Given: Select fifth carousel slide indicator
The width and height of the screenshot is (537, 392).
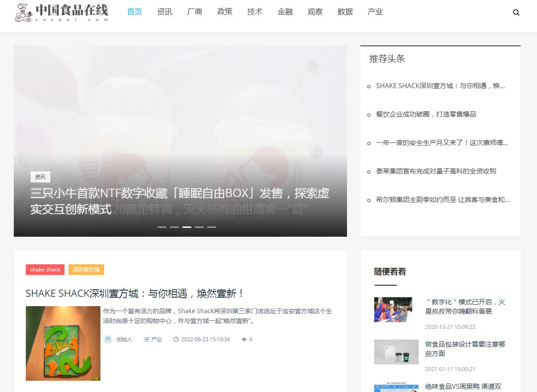Looking at the screenshot, I should 212,227.
